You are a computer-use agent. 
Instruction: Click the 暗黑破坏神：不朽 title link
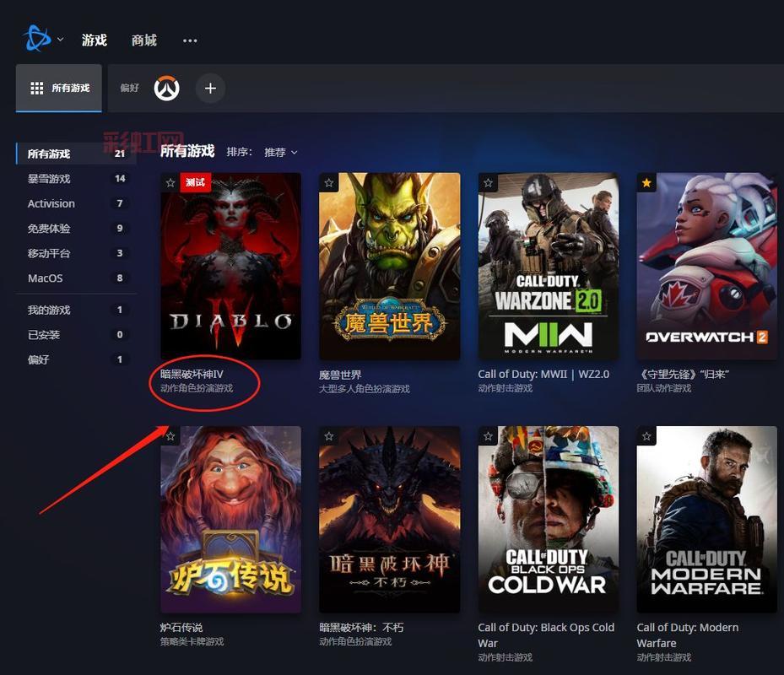tap(361, 628)
